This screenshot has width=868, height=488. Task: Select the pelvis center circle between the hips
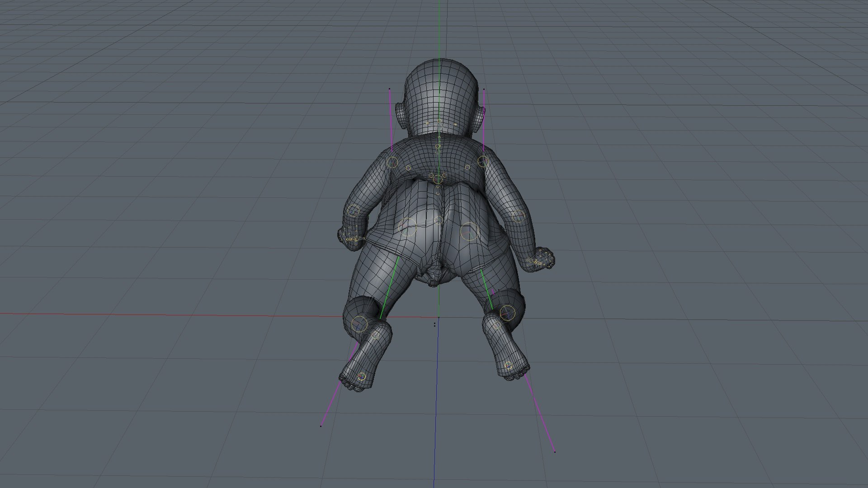point(438,220)
